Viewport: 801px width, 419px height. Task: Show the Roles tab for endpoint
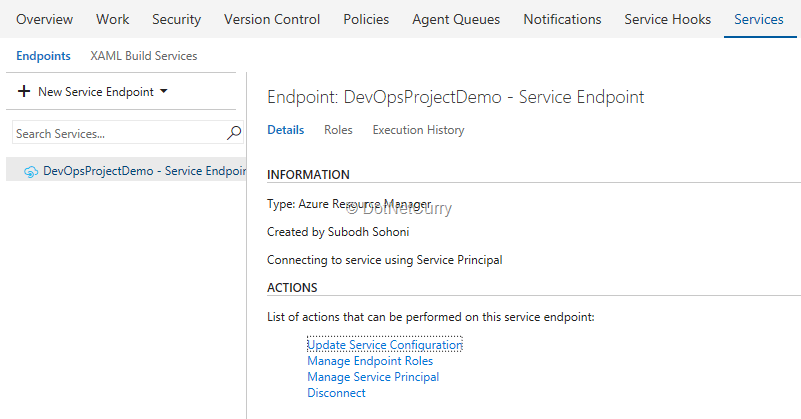[338, 130]
